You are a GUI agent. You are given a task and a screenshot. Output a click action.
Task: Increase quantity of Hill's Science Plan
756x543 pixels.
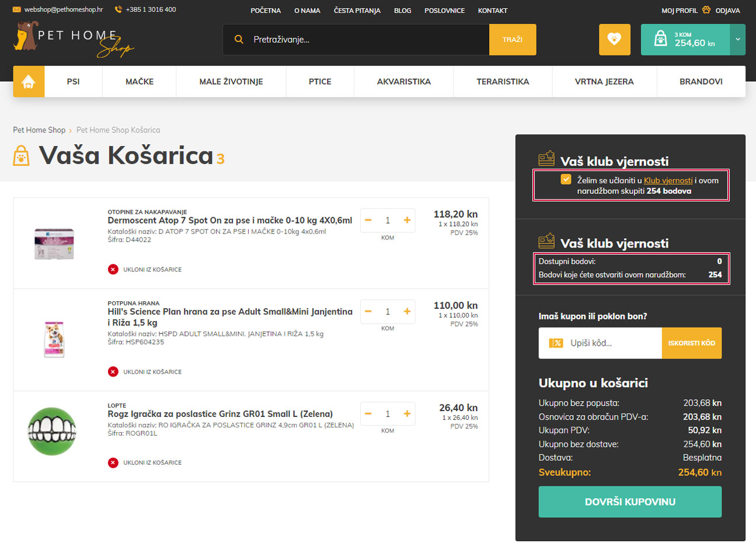pyautogui.click(x=407, y=311)
